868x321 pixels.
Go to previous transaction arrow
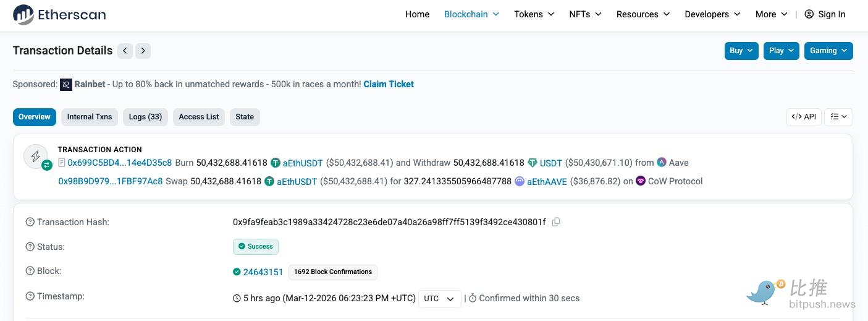click(125, 51)
